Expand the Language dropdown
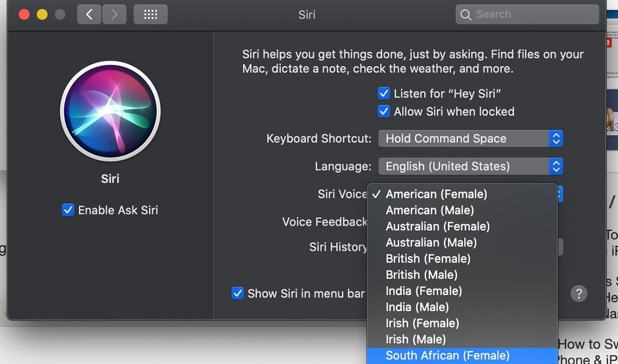Viewport: 618px width, 364px height. click(470, 167)
